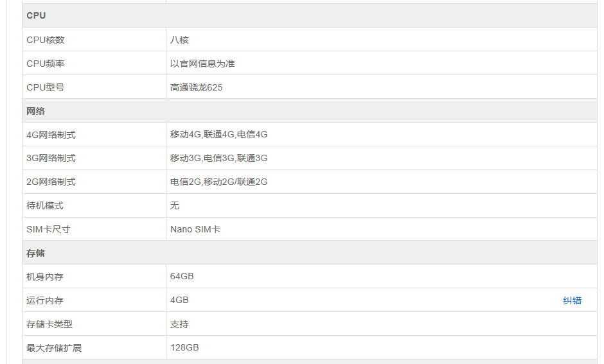Click the 以官网信息为准 value

(202, 64)
